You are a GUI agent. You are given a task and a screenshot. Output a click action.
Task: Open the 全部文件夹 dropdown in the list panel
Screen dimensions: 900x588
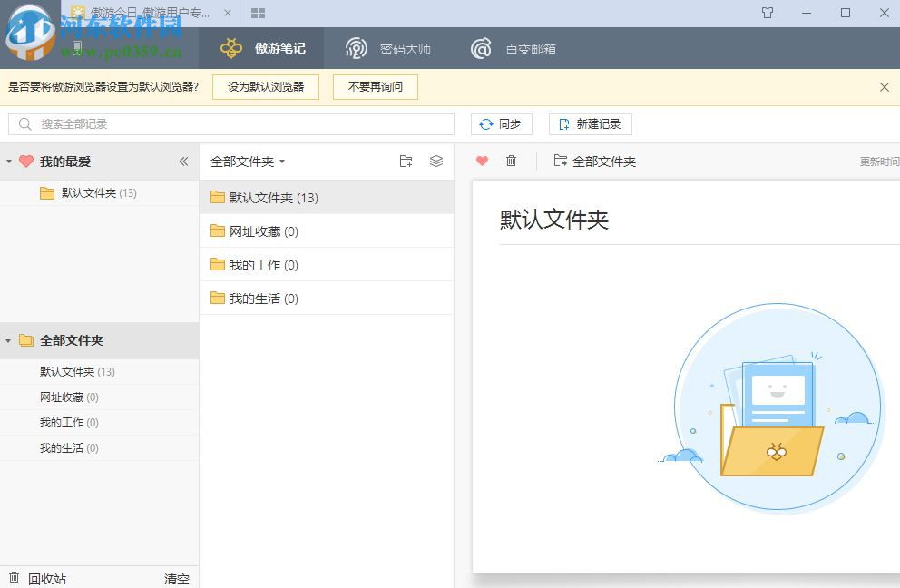coord(281,161)
